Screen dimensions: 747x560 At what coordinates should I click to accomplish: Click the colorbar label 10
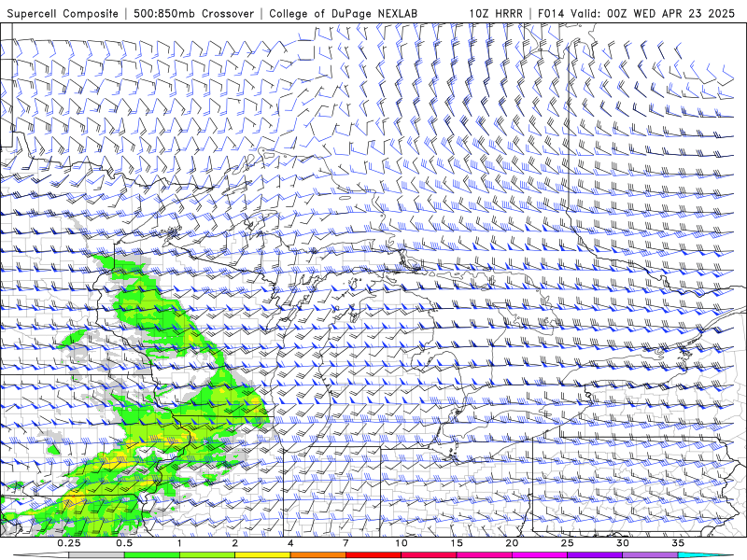pyautogui.click(x=402, y=543)
